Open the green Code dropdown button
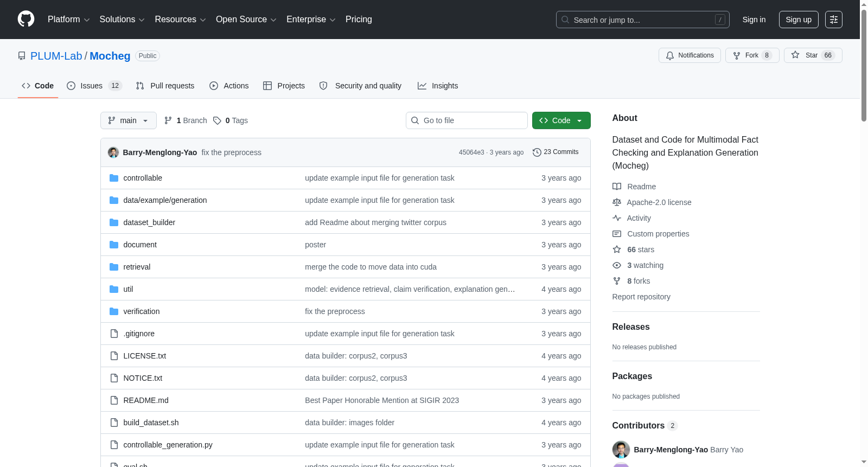Viewport: 868px width, 467px height. coord(561,120)
